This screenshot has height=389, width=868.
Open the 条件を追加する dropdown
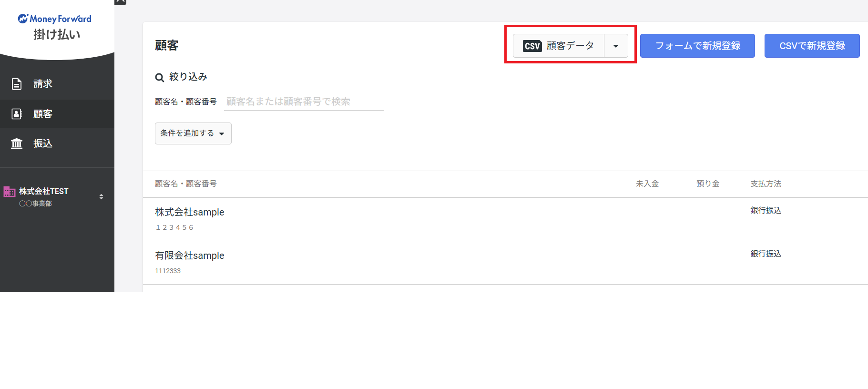(x=193, y=133)
